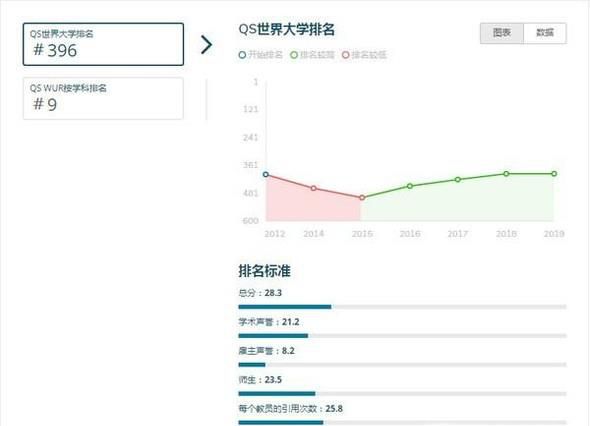The height and width of the screenshot is (426, 590).
Task: Click the 121 y-axis label
Action: tap(251, 109)
